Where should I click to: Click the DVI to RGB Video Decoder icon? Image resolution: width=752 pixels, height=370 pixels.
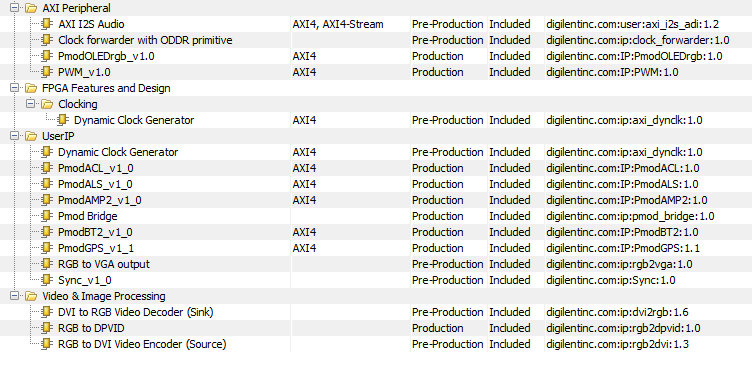[x=47, y=312]
